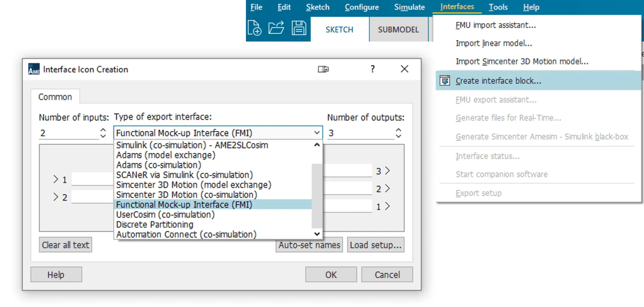644x307 pixels.
Task: Choose FMU import assistant menu entry
Action: click(x=496, y=25)
